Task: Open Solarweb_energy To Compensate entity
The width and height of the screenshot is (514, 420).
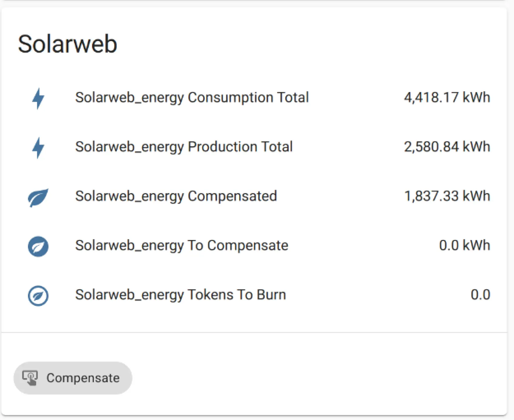Action: coord(182,245)
